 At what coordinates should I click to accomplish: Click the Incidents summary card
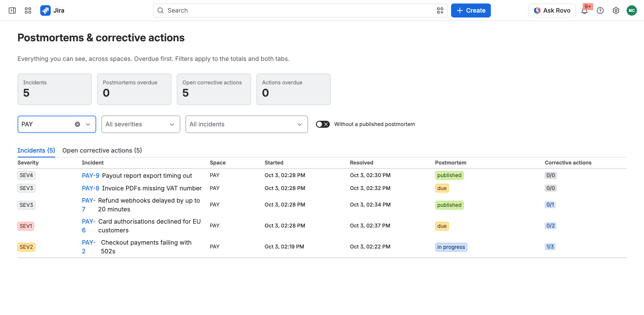55,89
